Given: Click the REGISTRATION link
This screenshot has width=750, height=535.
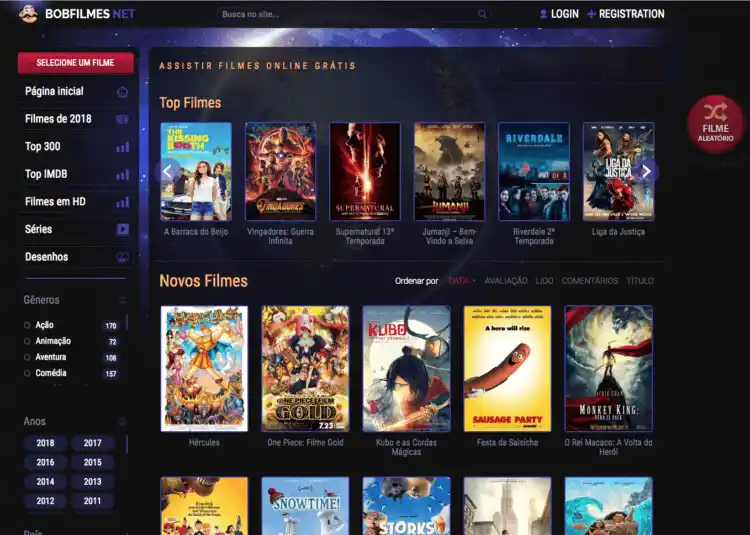Looking at the screenshot, I should 631,14.
